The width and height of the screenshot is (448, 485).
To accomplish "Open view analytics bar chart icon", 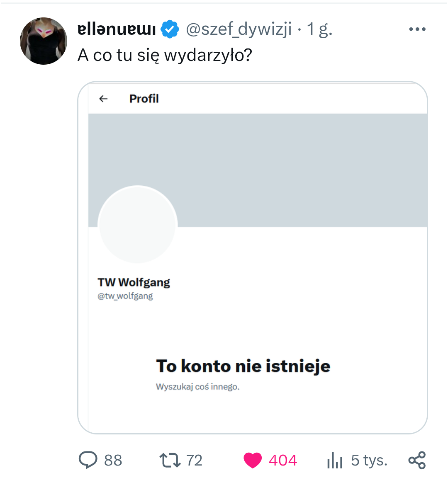I will coord(335,460).
